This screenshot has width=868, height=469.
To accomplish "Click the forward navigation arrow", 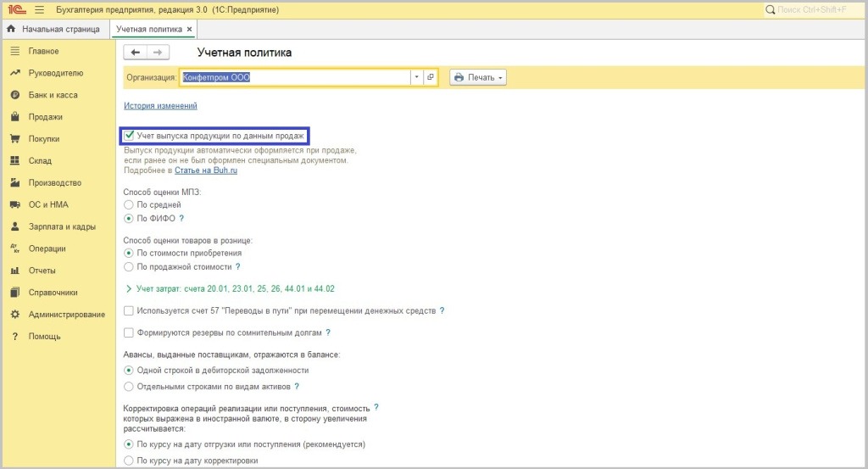I will 158,53.
